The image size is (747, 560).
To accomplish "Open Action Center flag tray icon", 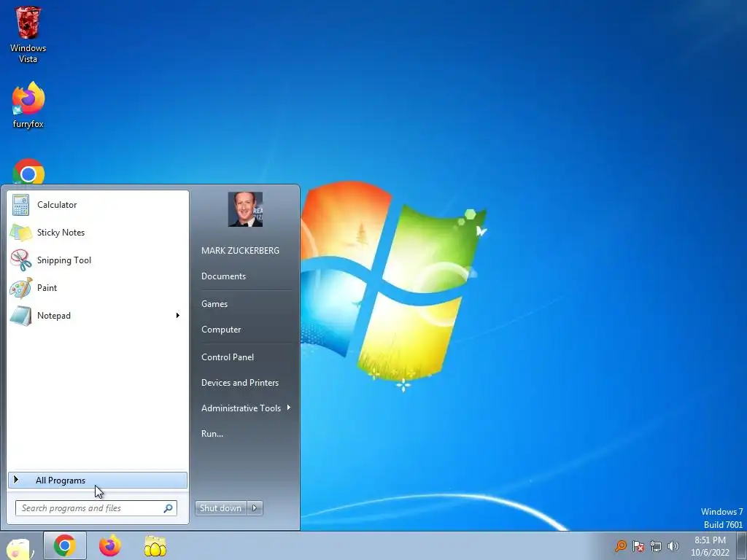I will (x=638, y=545).
